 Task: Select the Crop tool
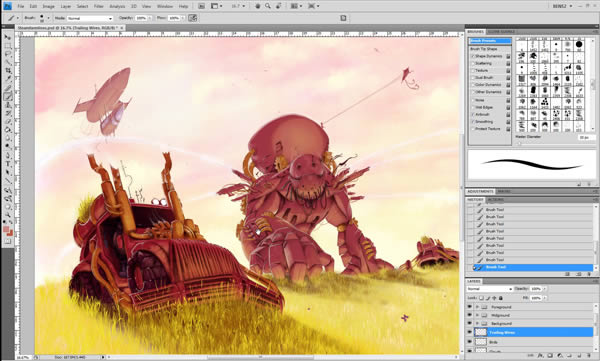click(x=8, y=71)
